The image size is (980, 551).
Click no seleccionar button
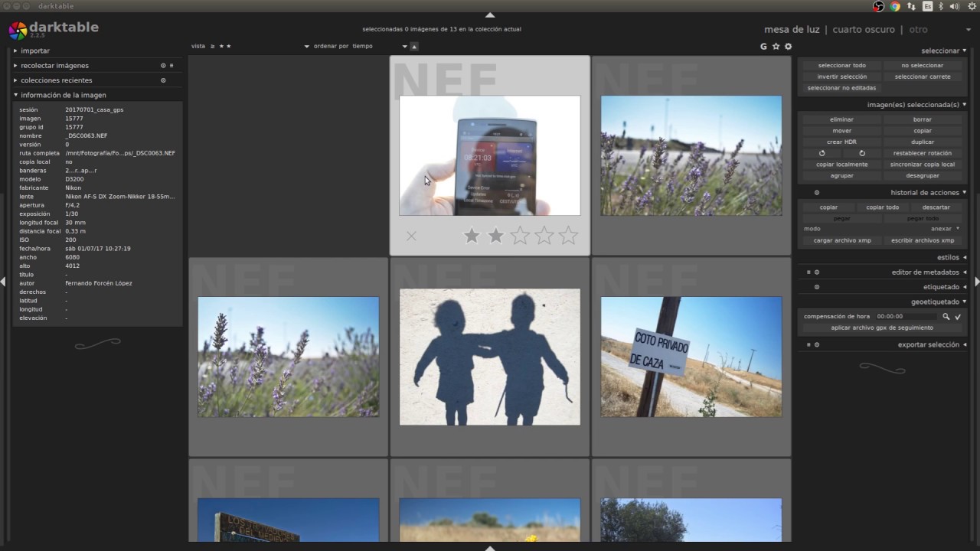[x=923, y=66]
